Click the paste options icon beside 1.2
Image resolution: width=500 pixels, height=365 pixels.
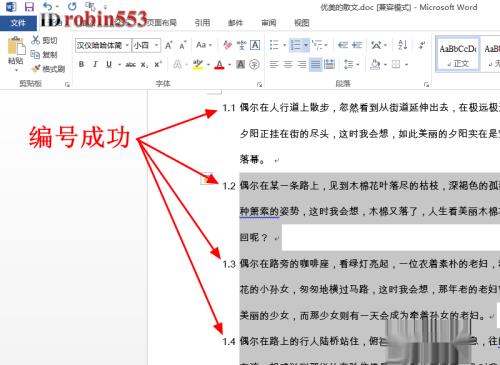(206, 179)
